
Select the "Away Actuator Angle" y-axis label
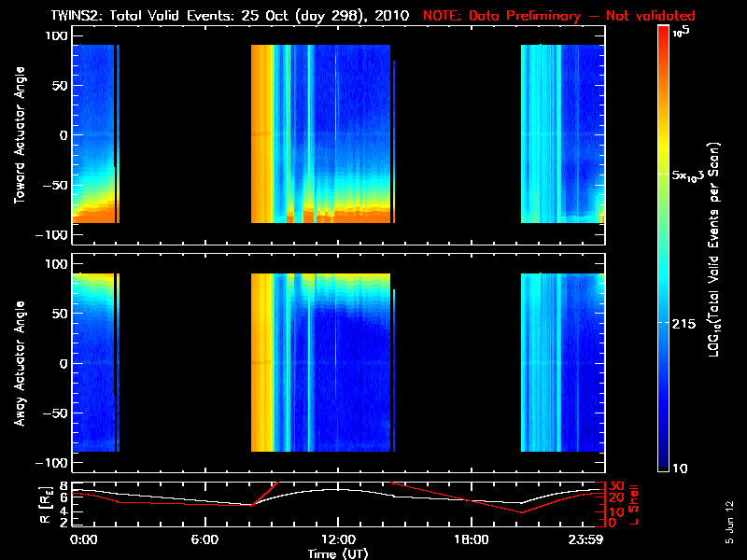(x=20, y=363)
